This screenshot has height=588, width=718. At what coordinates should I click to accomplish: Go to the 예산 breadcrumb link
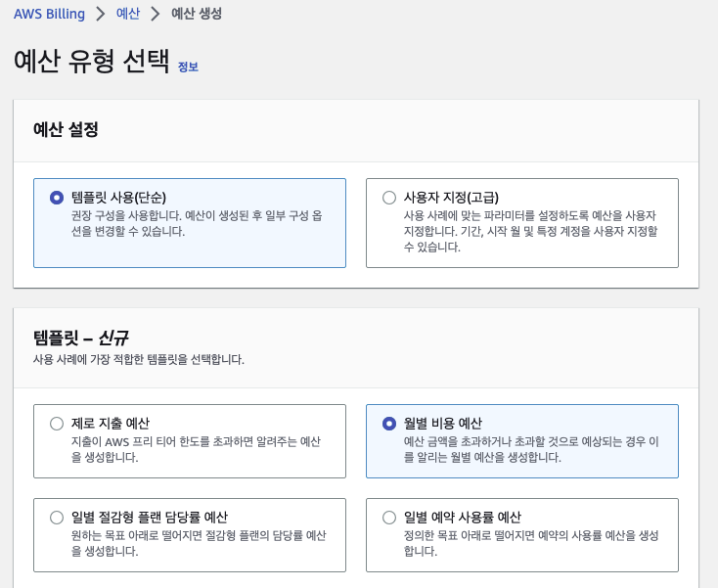(x=128, y=14)
